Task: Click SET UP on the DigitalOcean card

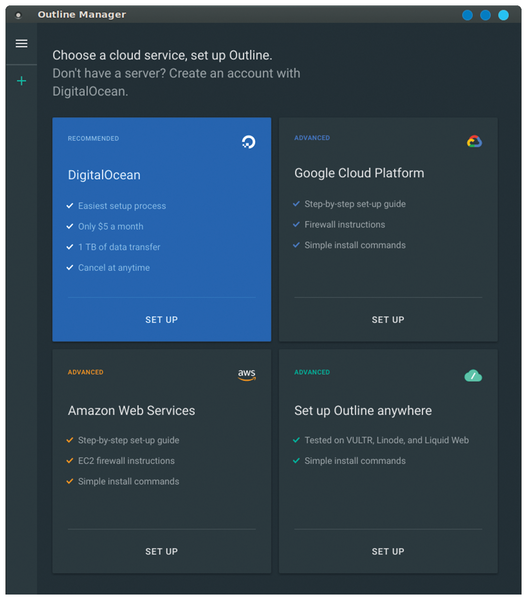Action: (x=162, y=320)
